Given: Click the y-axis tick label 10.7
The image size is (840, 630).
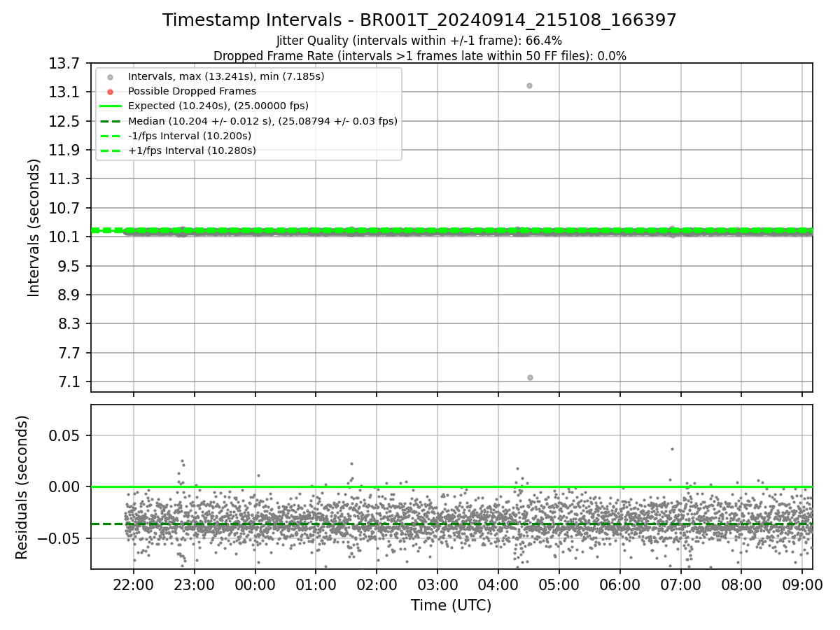Looking at the screenshot, I should (66, 208).
